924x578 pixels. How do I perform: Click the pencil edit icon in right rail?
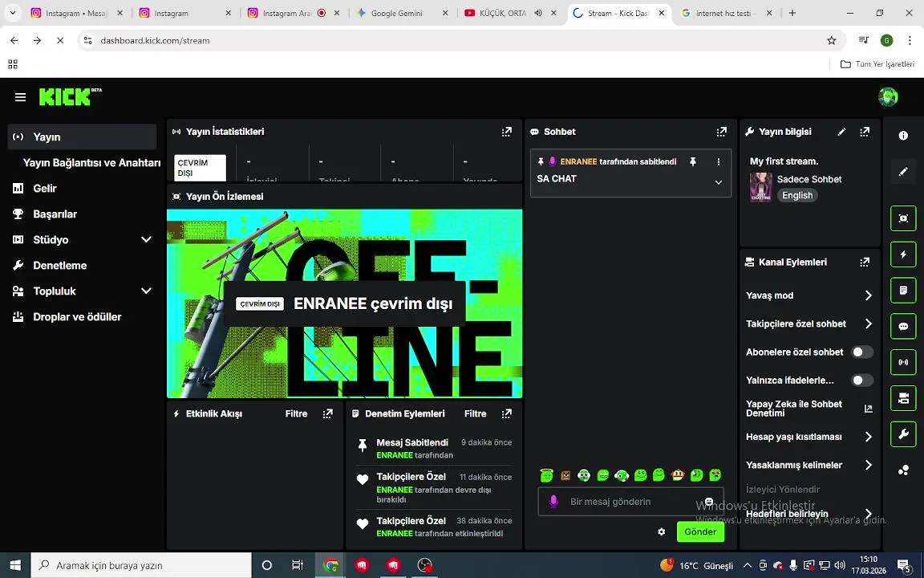pyautogui.click(x=903, y=172)
